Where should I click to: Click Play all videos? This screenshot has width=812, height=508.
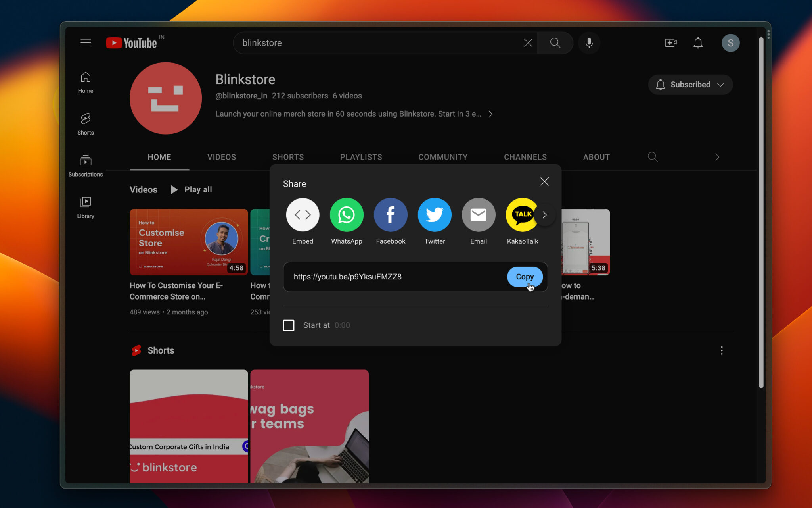(191, 190)
